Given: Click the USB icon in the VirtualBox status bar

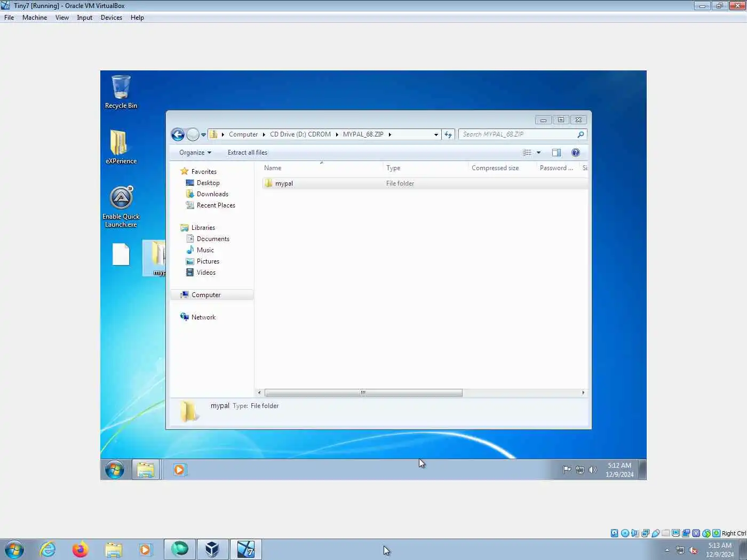Looking at the screenshot, I should pyautogui.click(x=656, y=533).
